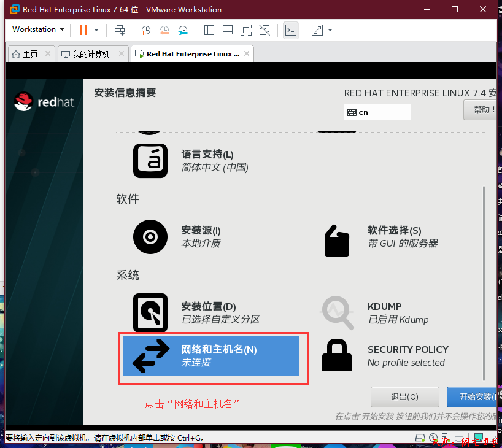
Task: Click the hard disk status bar icon
Action: coord(420,438)
